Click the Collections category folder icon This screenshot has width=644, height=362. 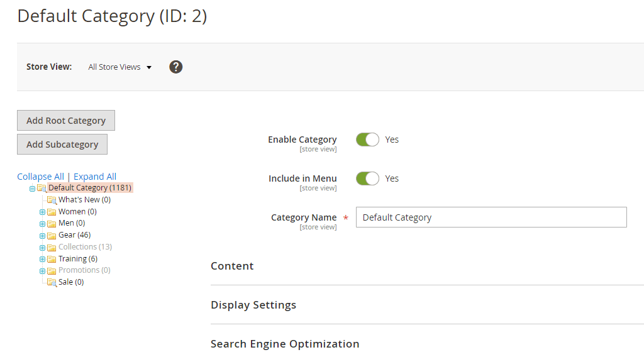52,248
